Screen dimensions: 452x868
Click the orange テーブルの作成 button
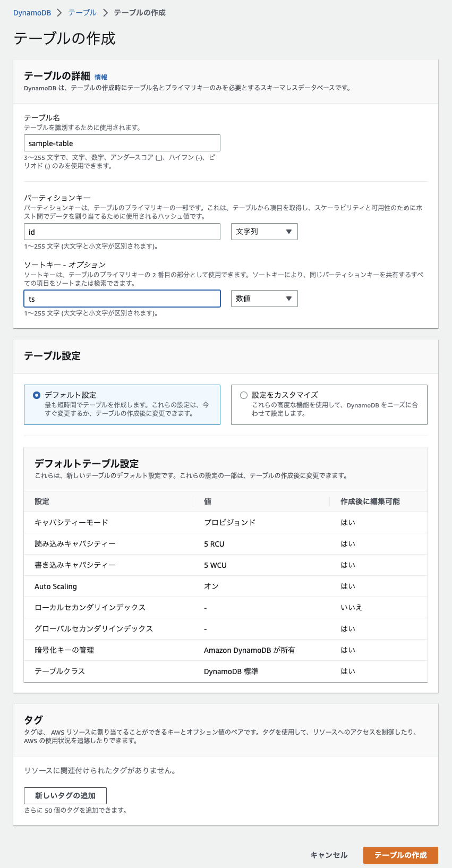(400, 855)
